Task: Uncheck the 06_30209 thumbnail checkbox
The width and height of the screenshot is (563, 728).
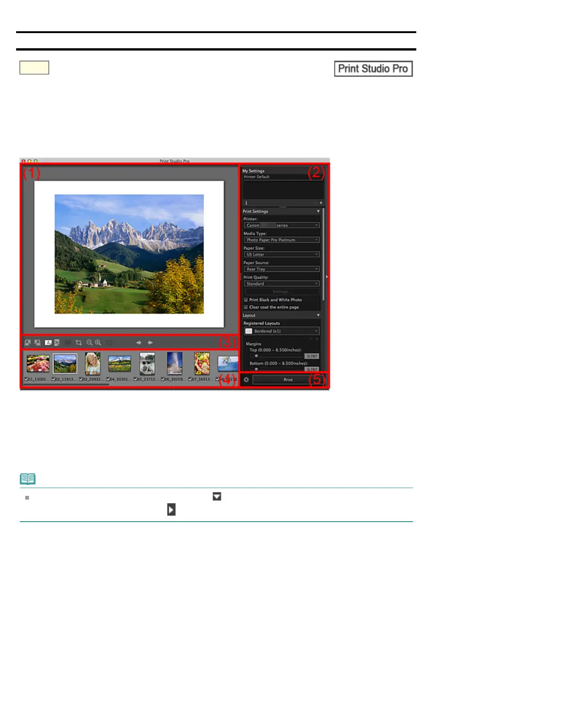Action: 162,379
